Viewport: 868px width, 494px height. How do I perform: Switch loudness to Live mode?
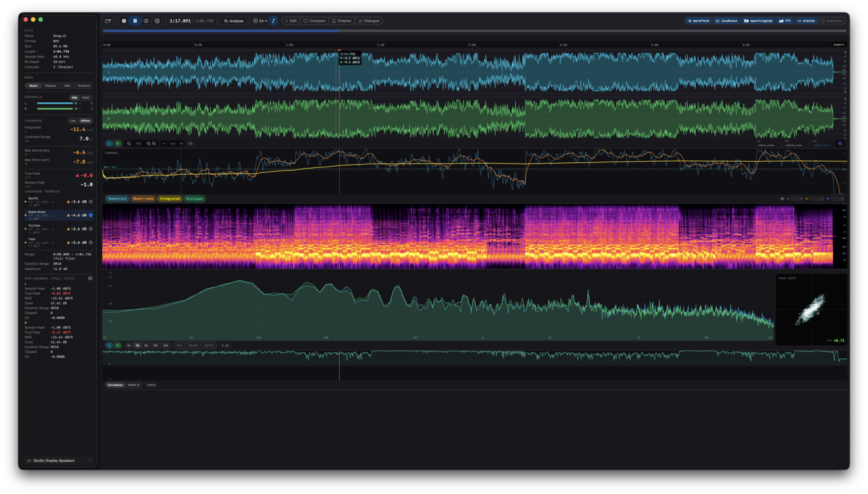pyautogui.click(x=73, y=121)
